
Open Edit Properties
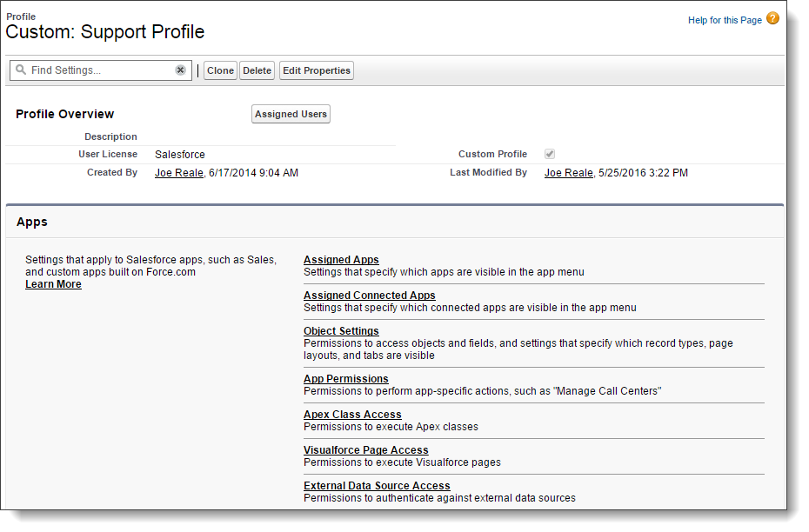click(317, 70)
